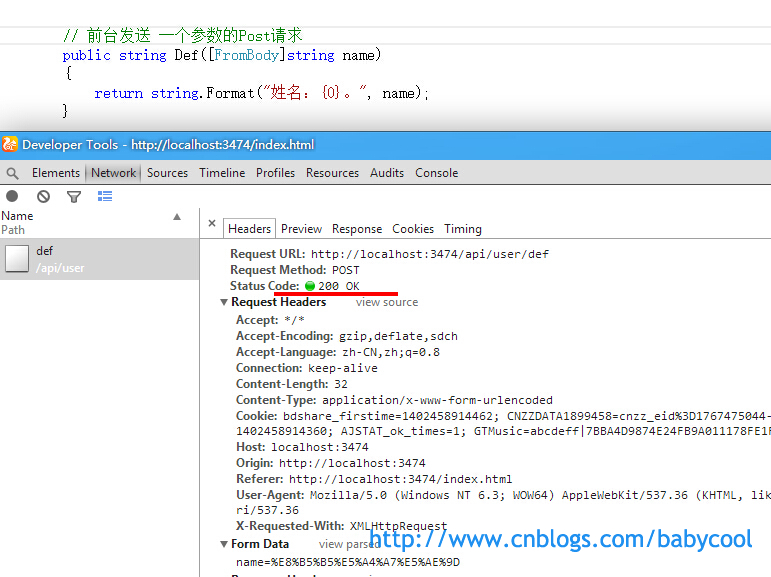Screen dimensions: 771x577
Task: Click the Accept header line
Action: coord(270,320)
